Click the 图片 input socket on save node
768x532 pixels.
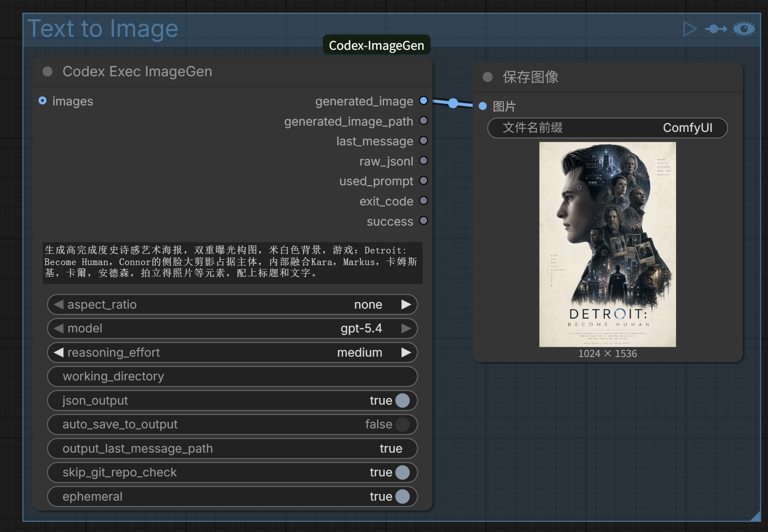tap(483, 106)
